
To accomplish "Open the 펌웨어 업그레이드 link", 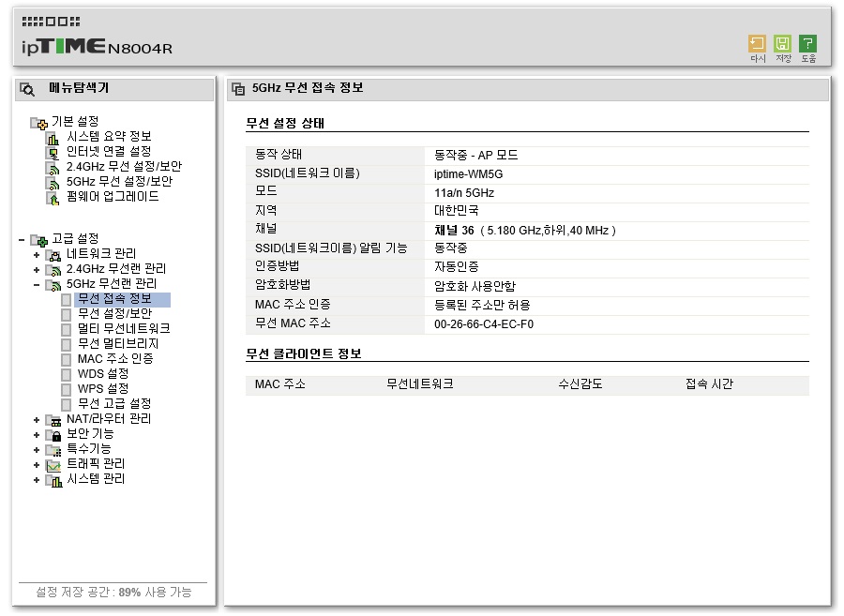I will point(113,198).
